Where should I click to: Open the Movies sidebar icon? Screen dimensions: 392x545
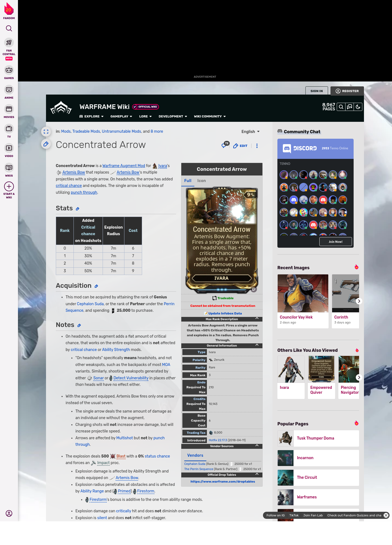pos(9,109)
